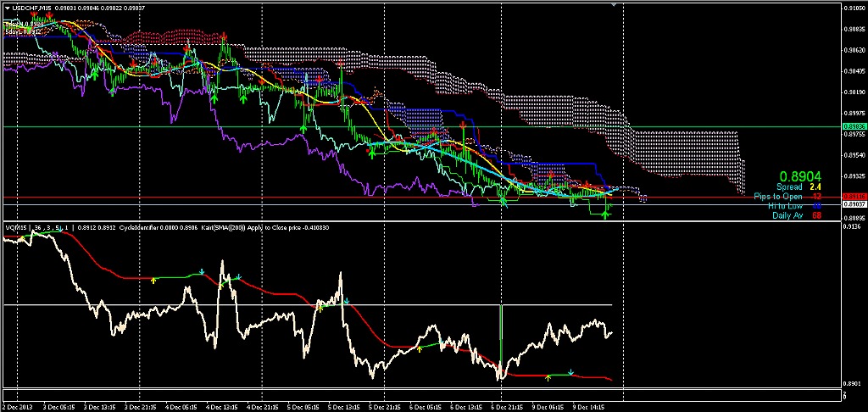Screen dimensions: 868x412
Task: Select the USDCHF,M15 symbol label
Action: coord(30,7)
